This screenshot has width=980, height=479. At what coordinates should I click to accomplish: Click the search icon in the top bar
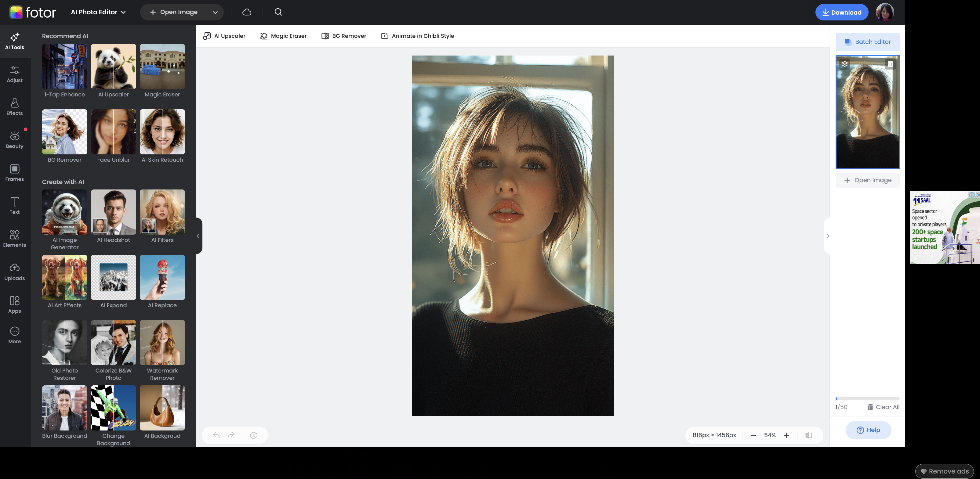point(278,12)
